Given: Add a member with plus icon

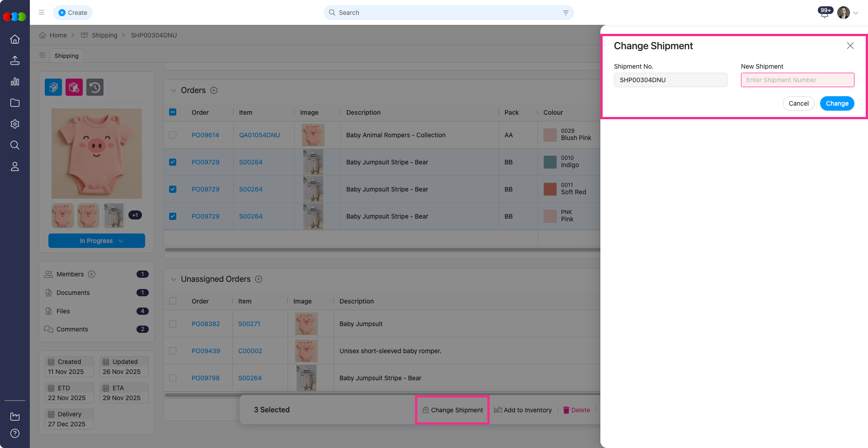Looking at the screenshot, I should coord(92,274).
